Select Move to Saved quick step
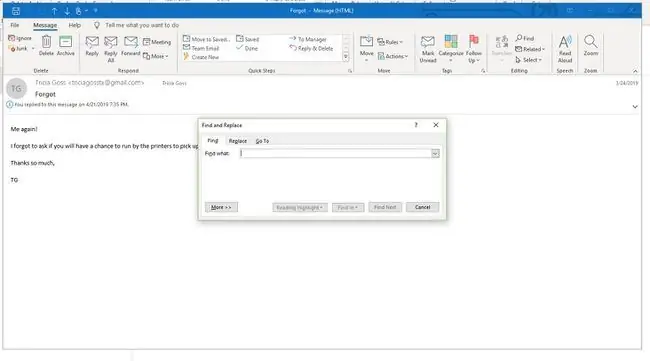 click(x=206, y=39)
